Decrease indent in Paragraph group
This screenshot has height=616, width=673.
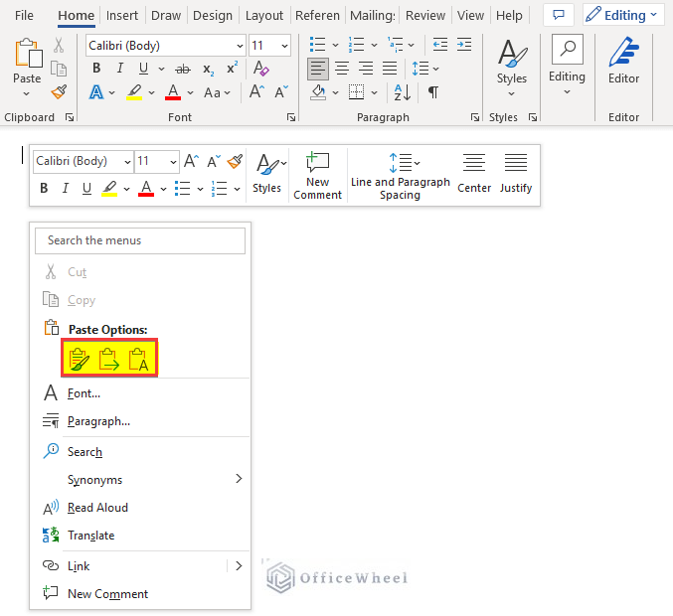pos(440,45)
